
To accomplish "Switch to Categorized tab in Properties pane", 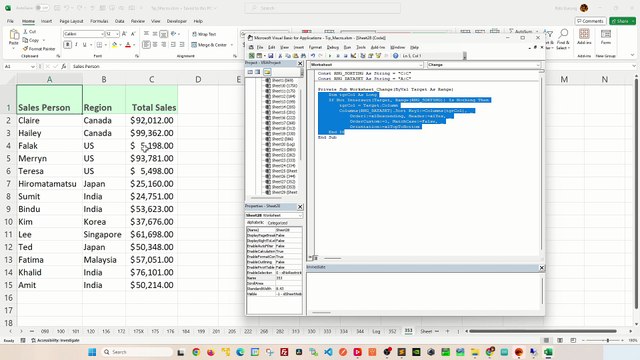I will point(278,223).
